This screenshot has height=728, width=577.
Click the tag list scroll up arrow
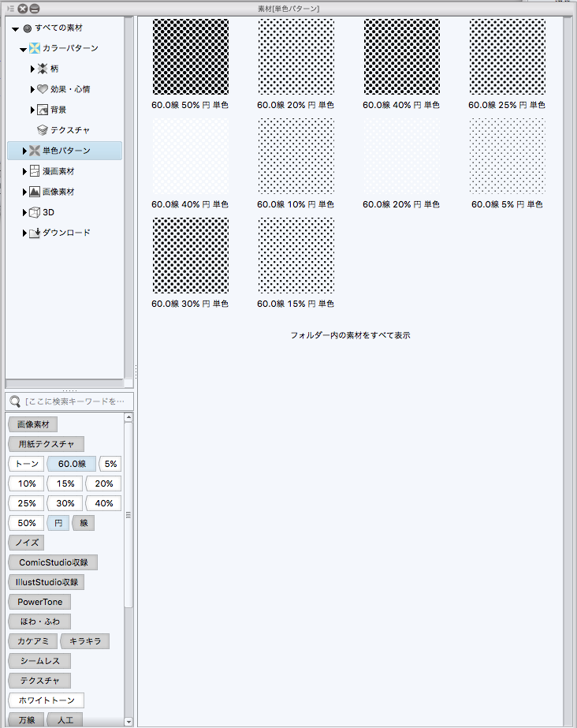[128, 417]
